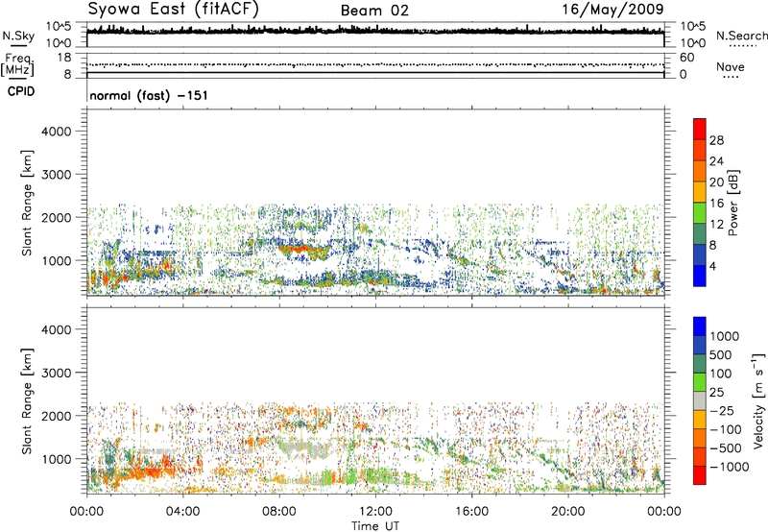Click the 'Nave' legend label

pyautogui.click(x=731, y=66)
